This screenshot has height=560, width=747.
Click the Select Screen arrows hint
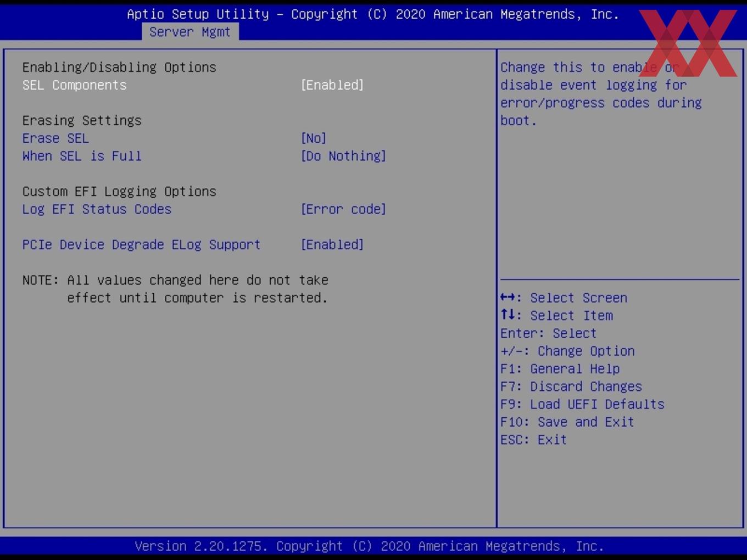click(x=564, y=298)
